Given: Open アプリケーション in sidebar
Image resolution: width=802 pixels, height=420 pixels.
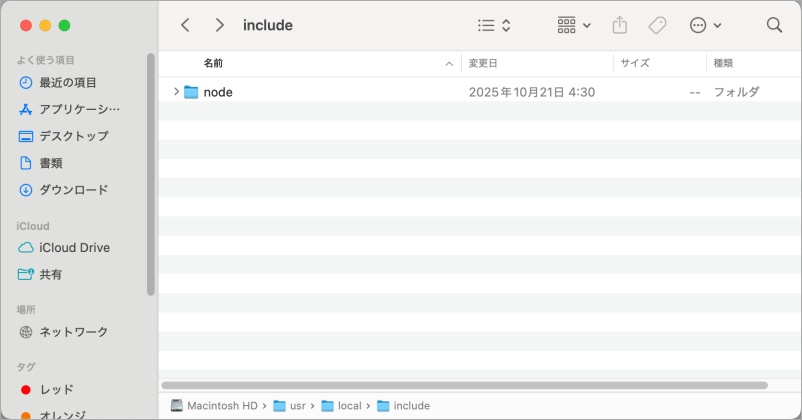Looking at the screenshot, I should pyautogui.click(x=79, y=109).
